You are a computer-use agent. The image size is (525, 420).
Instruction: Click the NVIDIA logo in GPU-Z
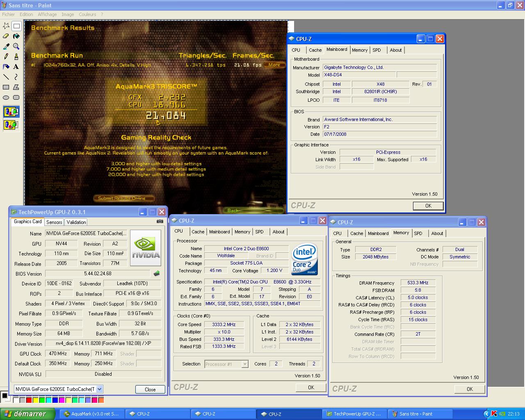click(x=146, y=248)
